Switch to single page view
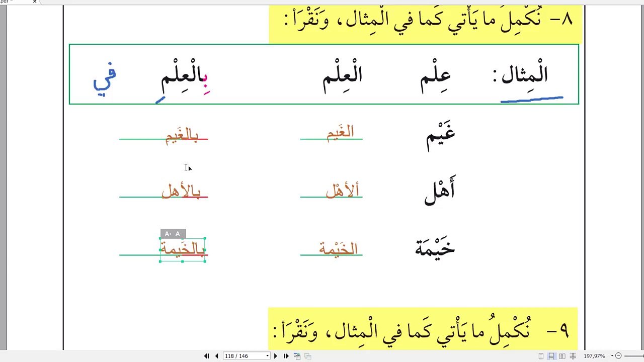Screen dimensions: 644x362 click(541, 356)
